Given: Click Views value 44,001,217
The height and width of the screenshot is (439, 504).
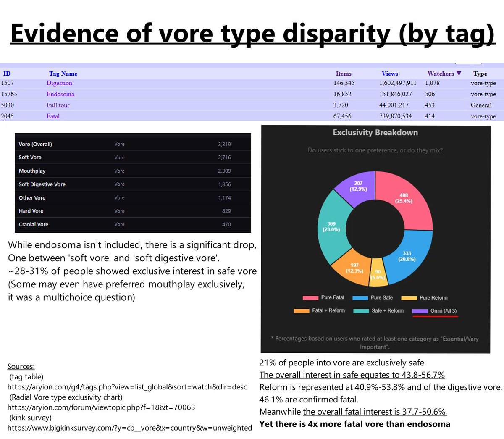Looking at the screenshot, I should (394, 105).
